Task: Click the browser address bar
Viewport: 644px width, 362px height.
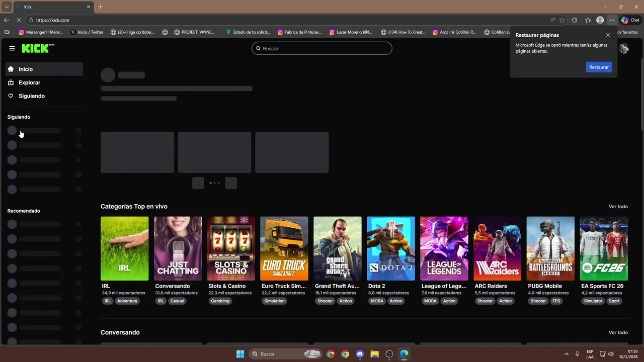Action: (x=287, y=20)
